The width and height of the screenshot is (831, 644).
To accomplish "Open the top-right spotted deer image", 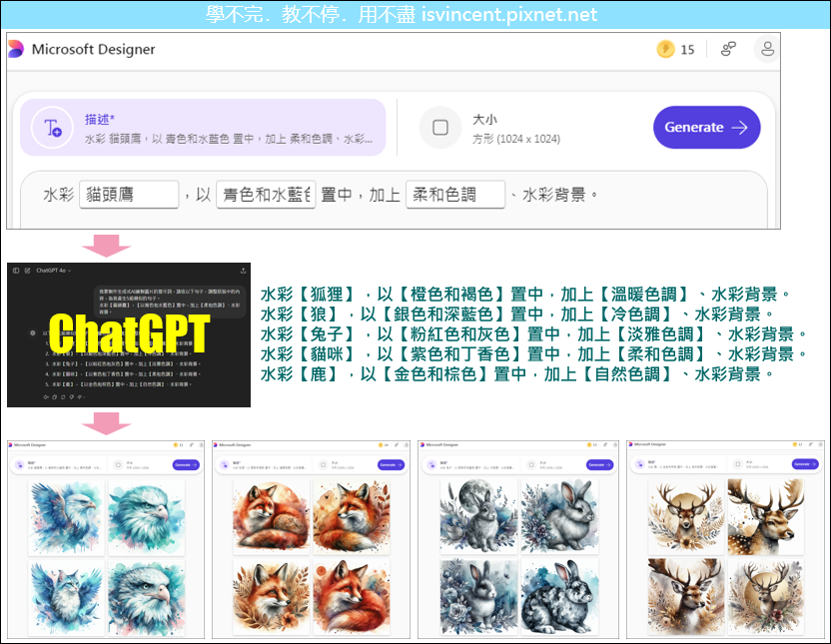I will [x=766, y=516].
